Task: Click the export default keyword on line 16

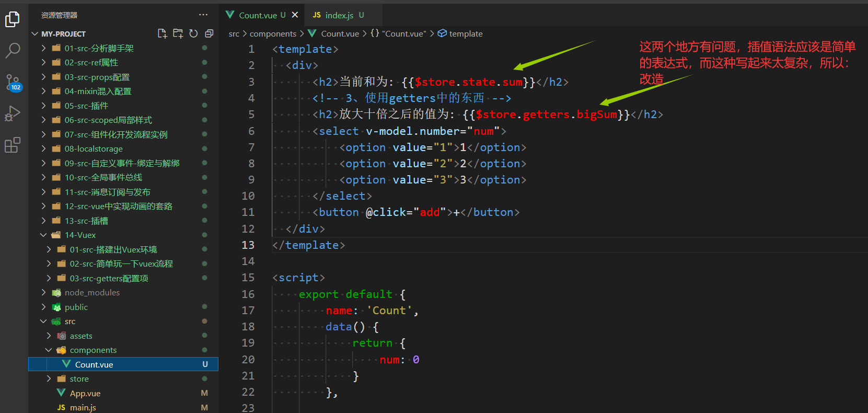Action: click(345, 294)
